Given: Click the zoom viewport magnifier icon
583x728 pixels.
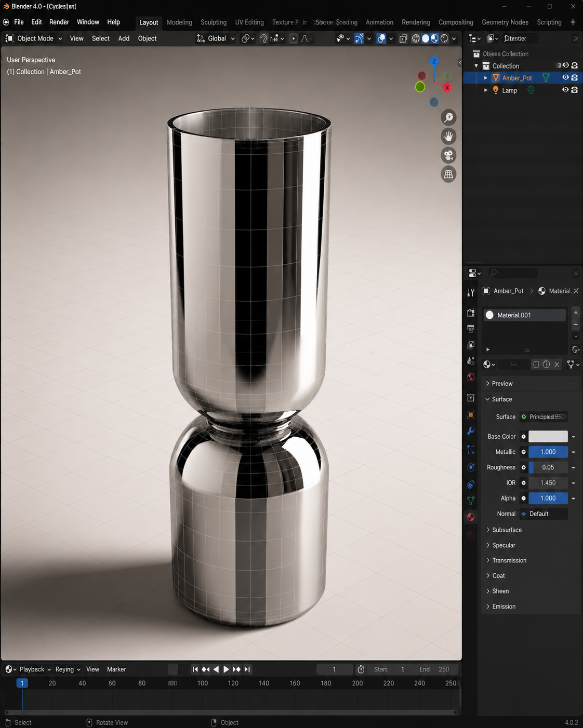Looking at the screenshot, I should pos(448,117).
